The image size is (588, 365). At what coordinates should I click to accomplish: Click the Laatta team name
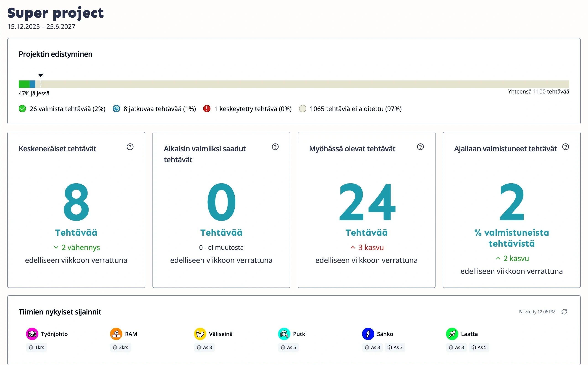pyautogui.click(x=469, y=334)
